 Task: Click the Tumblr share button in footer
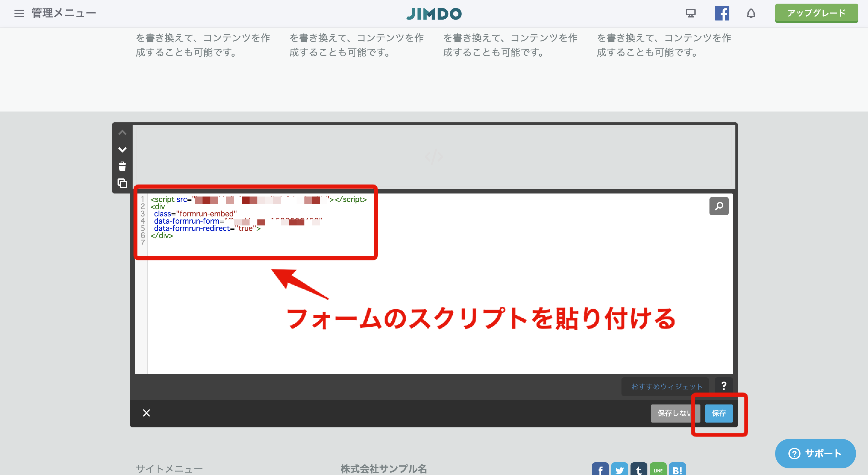click(639, 469)
